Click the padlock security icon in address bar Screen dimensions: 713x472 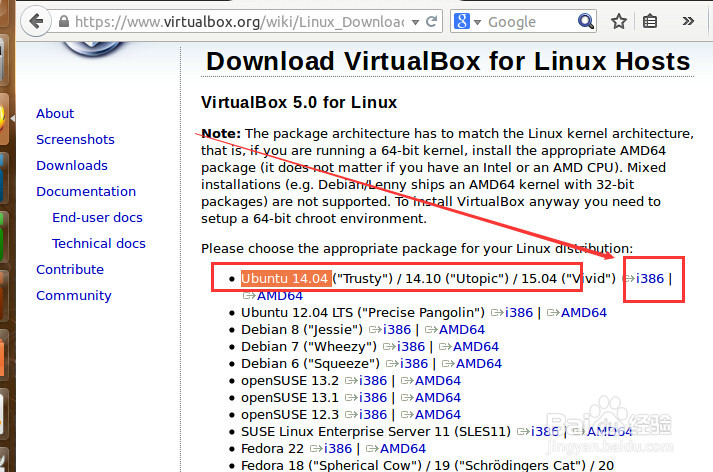64,21
